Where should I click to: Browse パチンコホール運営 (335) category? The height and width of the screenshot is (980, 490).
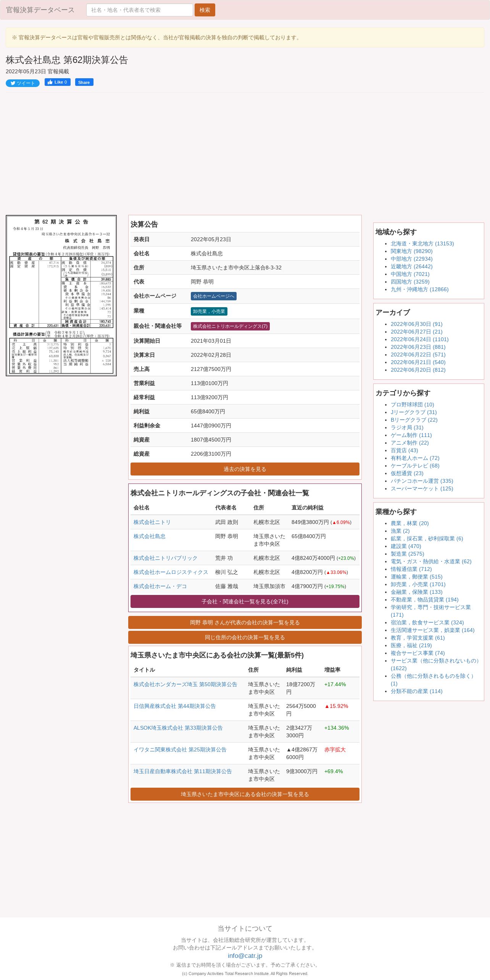(x=422, y=481)
